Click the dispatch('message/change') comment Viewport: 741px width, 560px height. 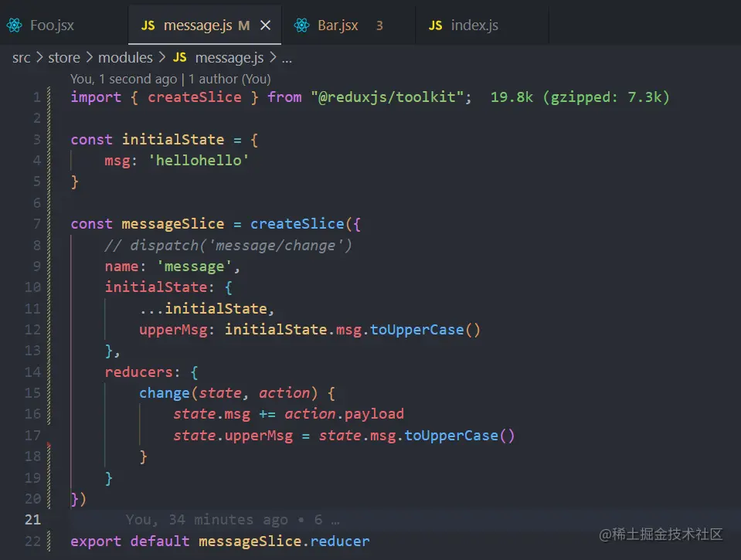pyautogui.click(x=228, y=246)
